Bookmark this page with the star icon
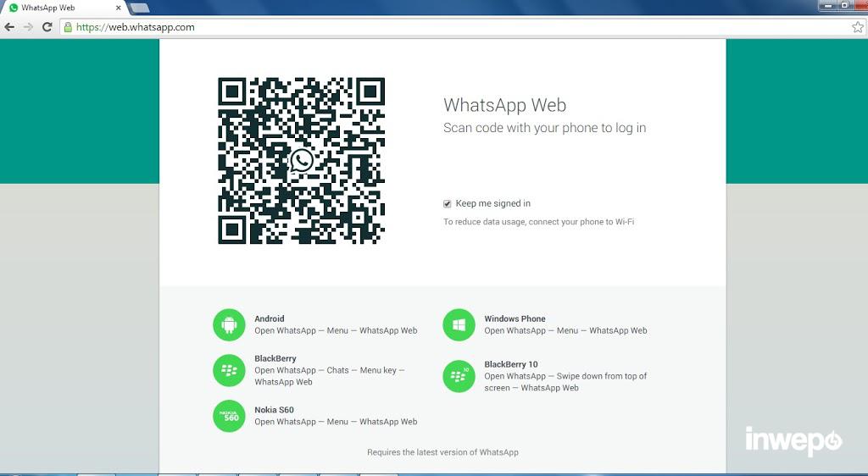The height and width of the screenshot is (476, 868). (858, 27)
